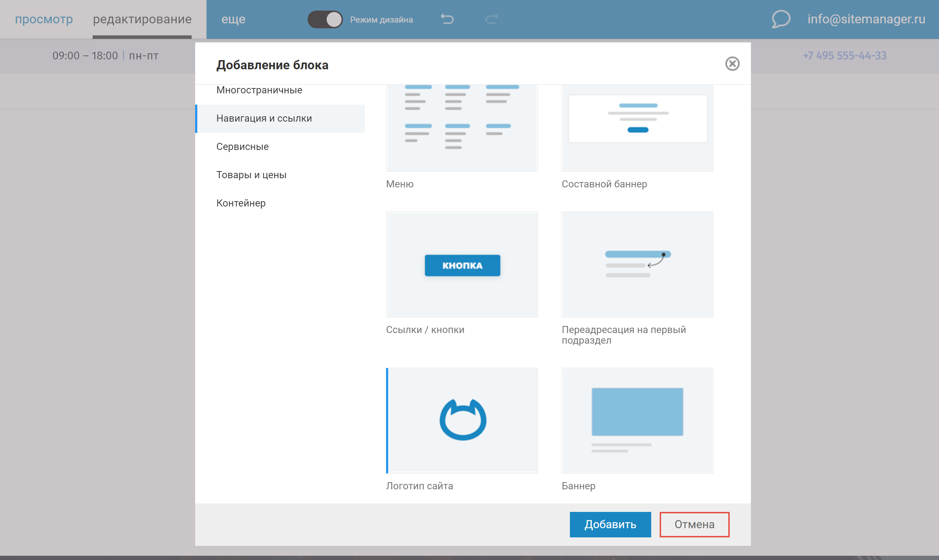Choose the Составной баннер block thumbnail
The image size is (939, 560).
[637, 128]
